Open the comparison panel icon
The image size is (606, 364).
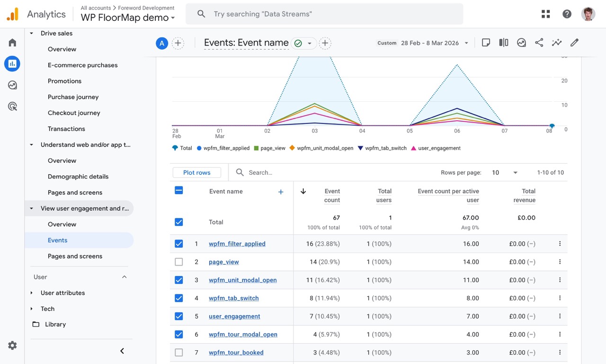click(503, 43)
